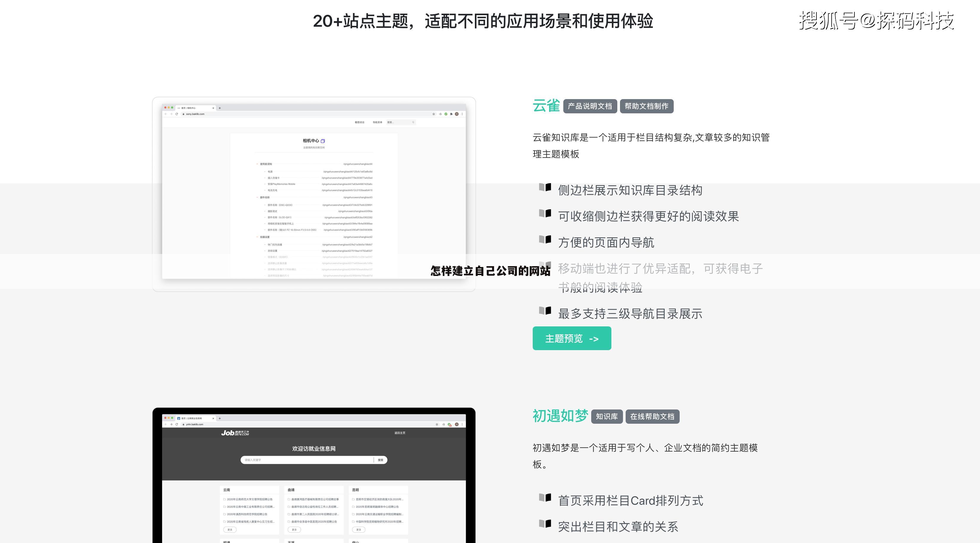Click the copy icon beside 相机中心
The width and height of the screenshot is (980, 543).
tap(323, 141)
